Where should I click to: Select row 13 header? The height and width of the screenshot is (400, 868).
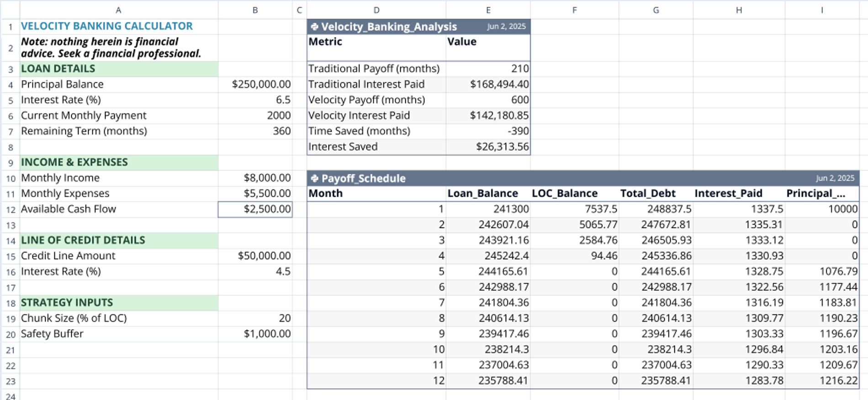10,225
